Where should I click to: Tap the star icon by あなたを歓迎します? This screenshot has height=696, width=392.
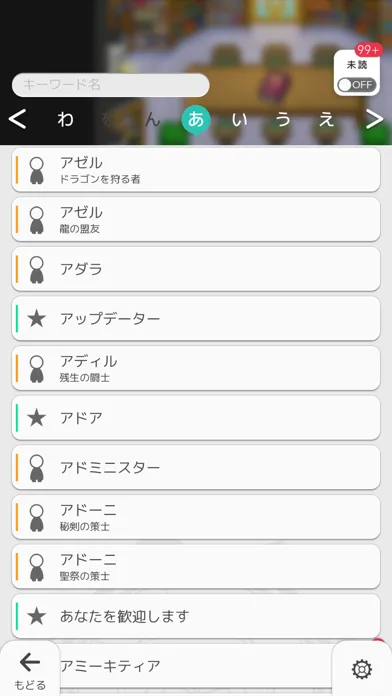point(36,617)
